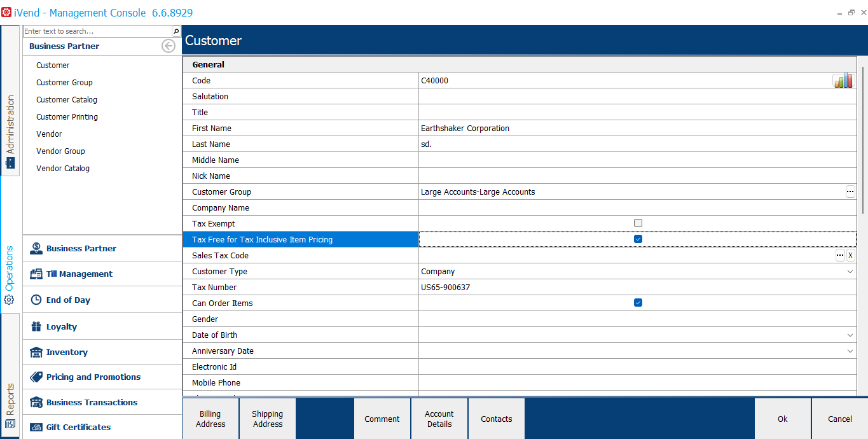The width and height of the screenshot is (868, 439).
Task: Select Vendor Group entry
Action: [60, 151]
